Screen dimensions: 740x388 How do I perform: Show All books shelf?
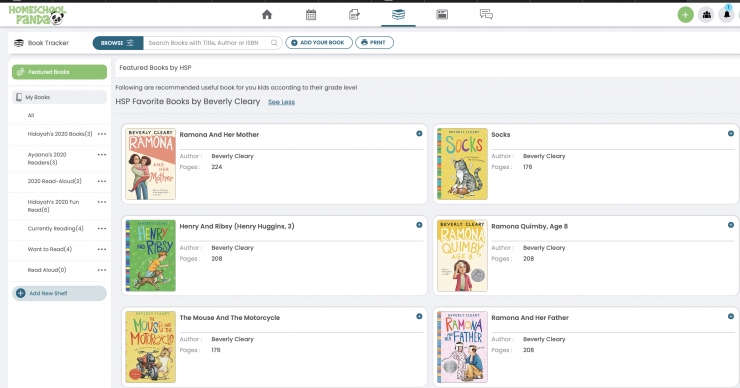click(x=31, y=115)
